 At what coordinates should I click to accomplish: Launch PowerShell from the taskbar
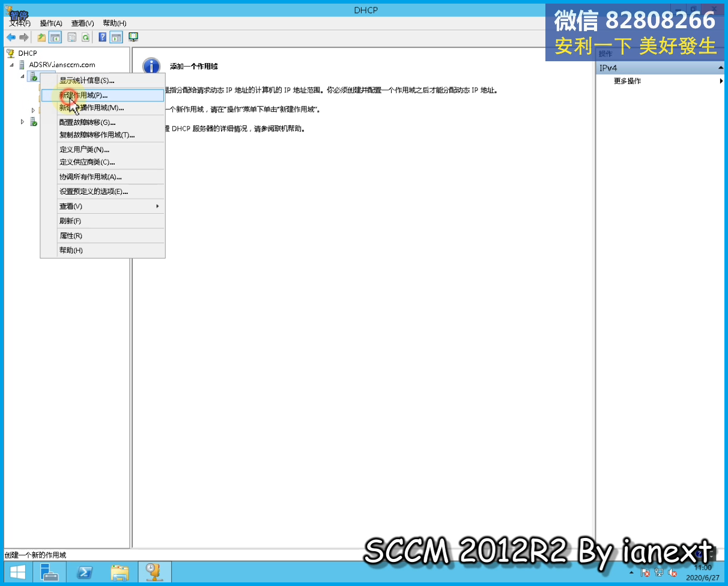(85, 572)
